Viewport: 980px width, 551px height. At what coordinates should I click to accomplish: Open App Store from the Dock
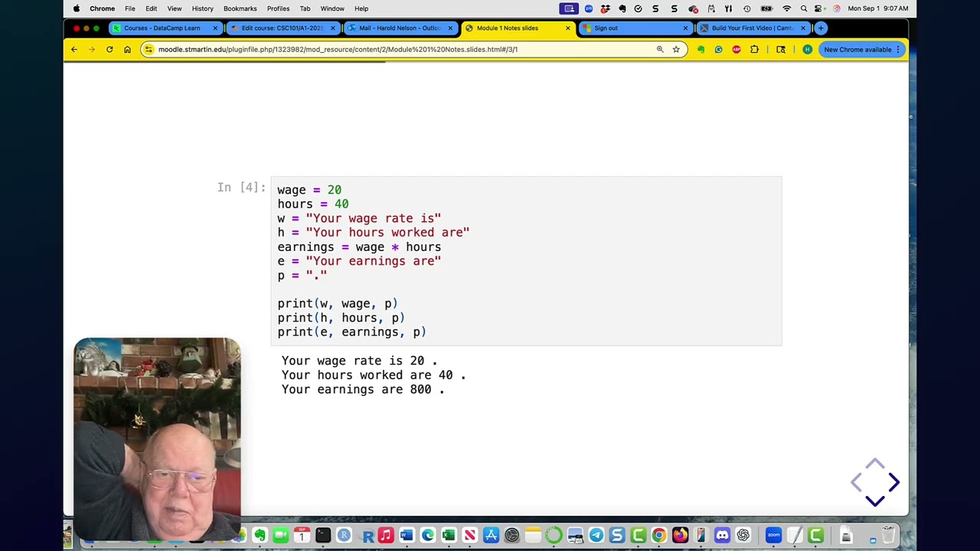pyautogui.click(x=492, y=536)
